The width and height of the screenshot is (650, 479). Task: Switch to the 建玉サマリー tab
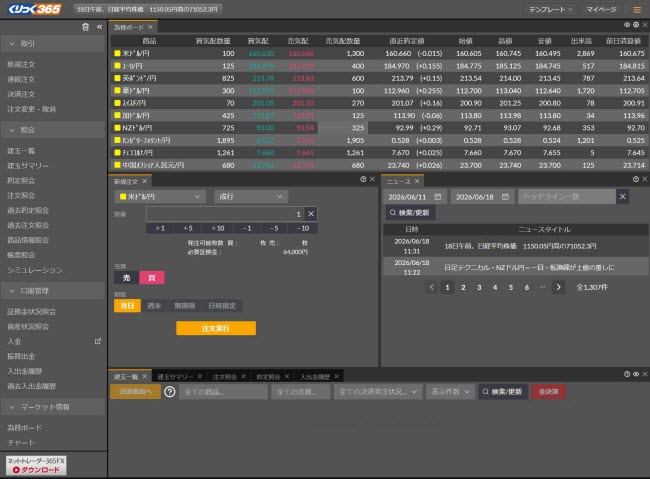click(175, 377)
